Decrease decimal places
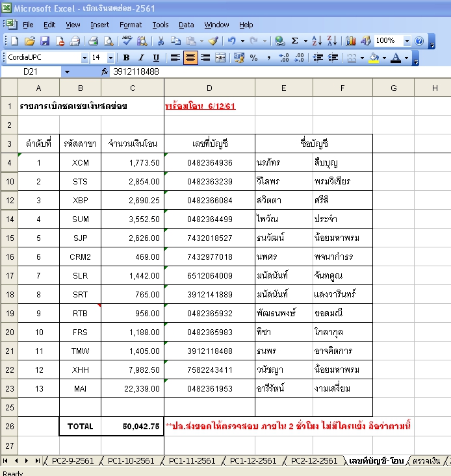 [299, 58]
